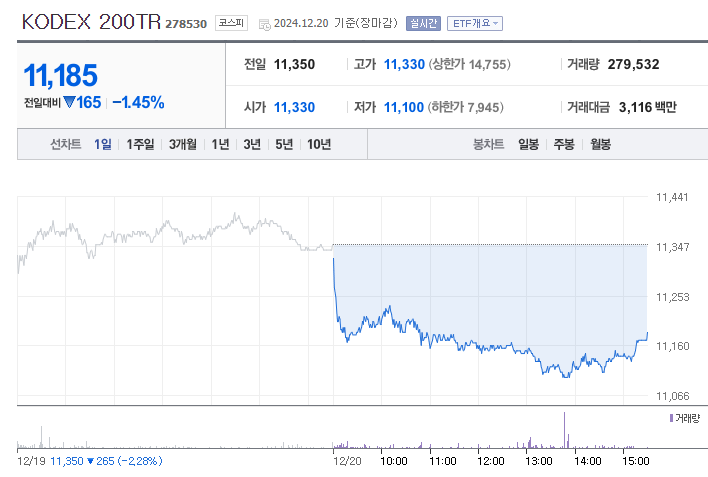Open the 주봉 candlestick chart
Viewport: 708px width, 477px height.
(x=564, y=144)
